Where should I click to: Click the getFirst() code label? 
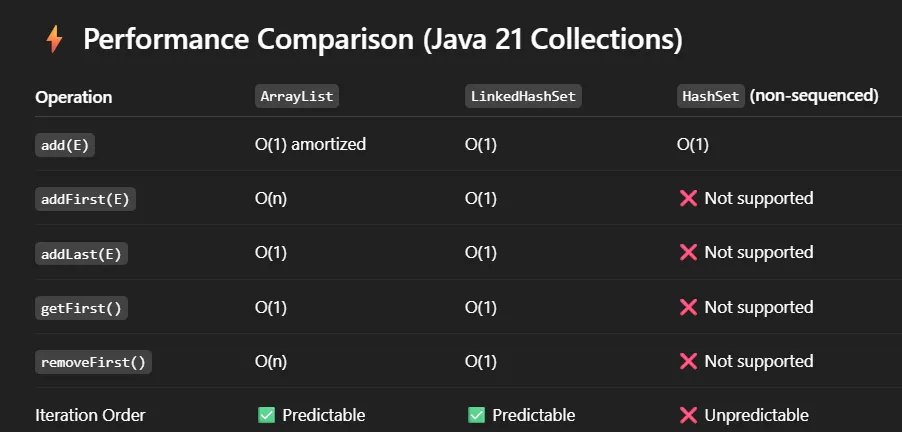point(81,308)
